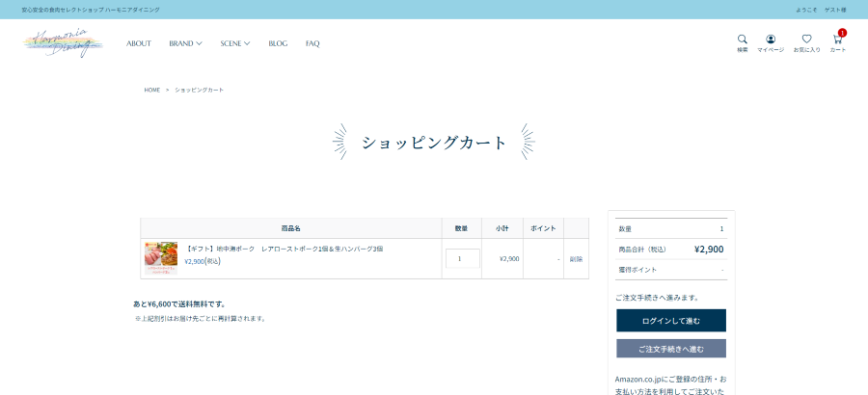The image size is (868, 395).
Task: Open the roast pork gift product thumbnail
Action: click(161, 258)
